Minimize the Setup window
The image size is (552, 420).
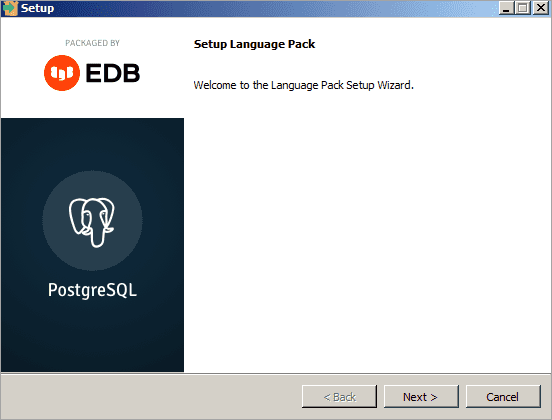(506, 8)
